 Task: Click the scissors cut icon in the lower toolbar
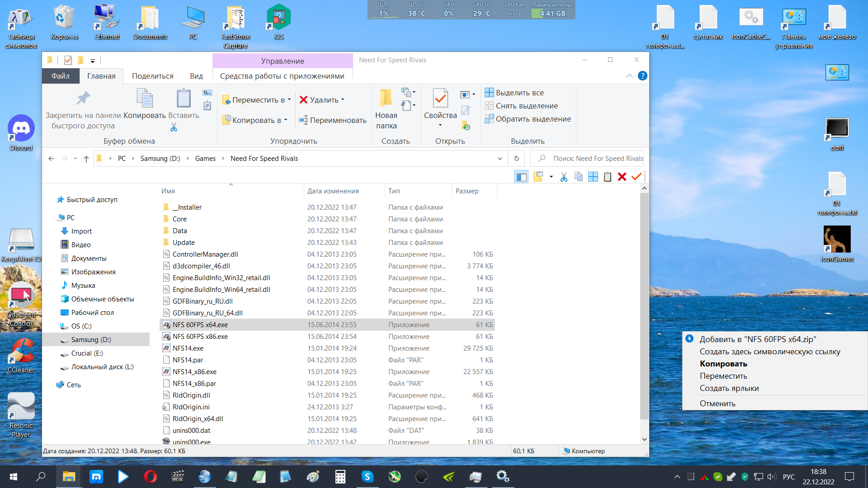(564, 177)
